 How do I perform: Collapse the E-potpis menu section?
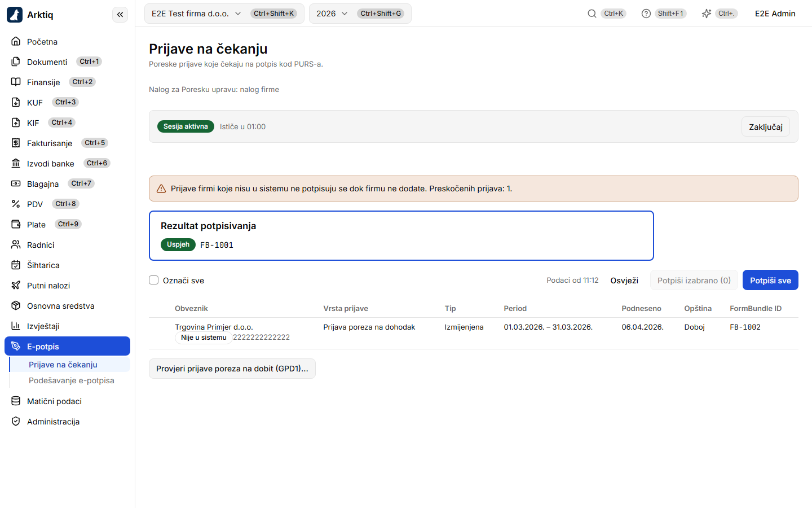coord(67,346)
